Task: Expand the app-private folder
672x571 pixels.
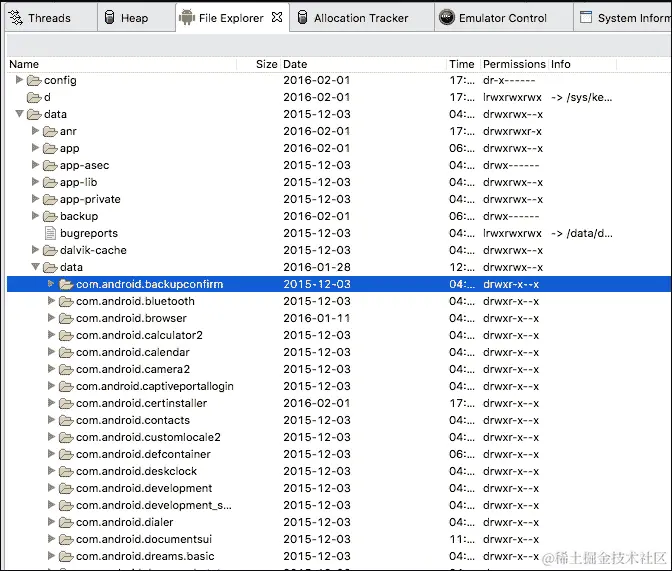Action: 35,199
